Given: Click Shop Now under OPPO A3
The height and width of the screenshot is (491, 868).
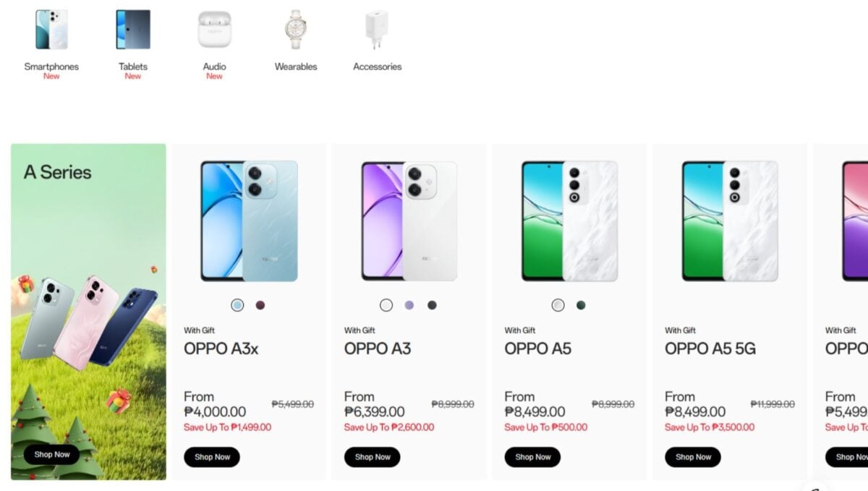Looking at the screenshot, I should (x=372, y=457).
